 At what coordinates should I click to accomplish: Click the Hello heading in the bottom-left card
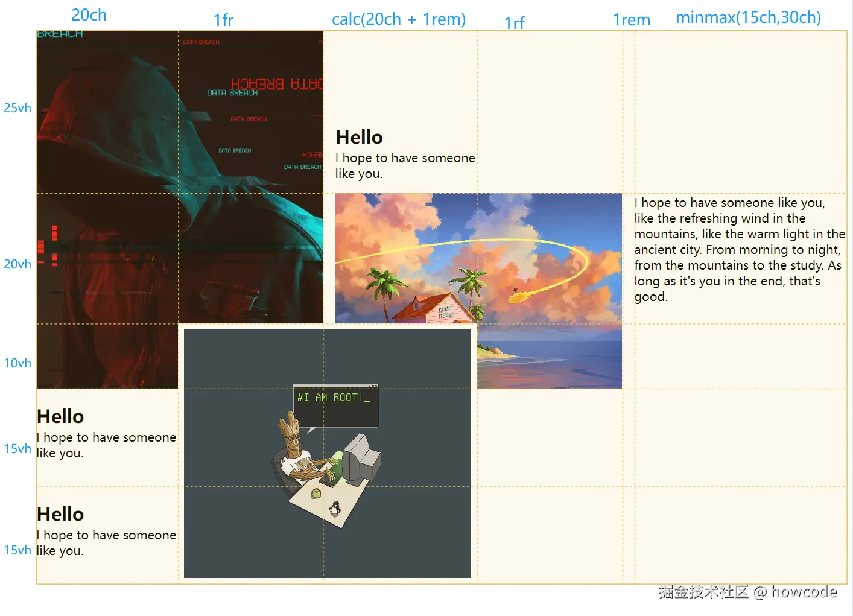coord(60,514)
